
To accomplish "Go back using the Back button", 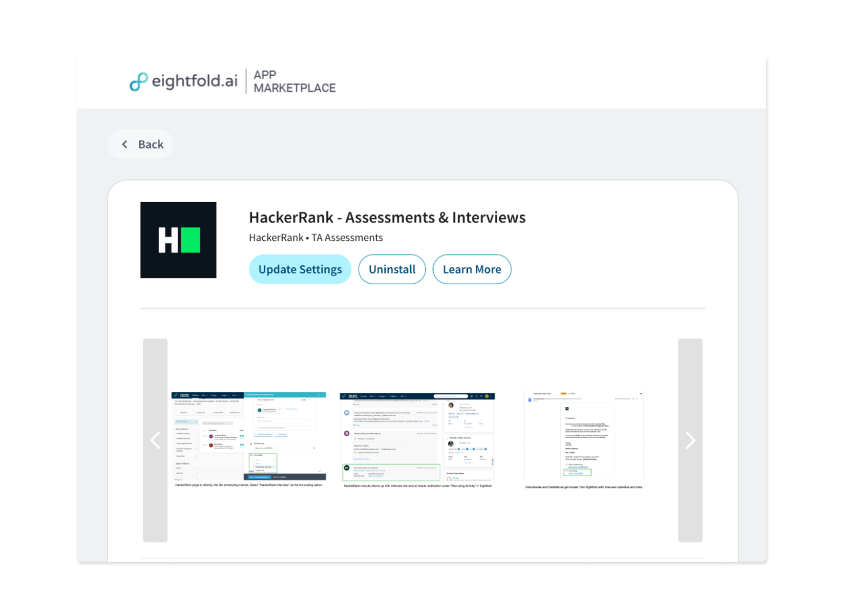I will pyautogui.click(x=140, y=144).
